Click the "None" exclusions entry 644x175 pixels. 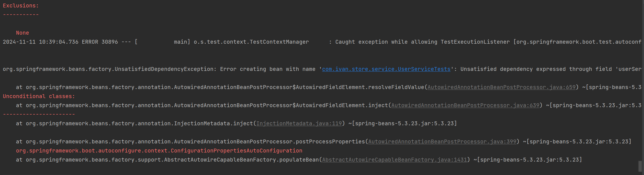(x=23, y=33)
